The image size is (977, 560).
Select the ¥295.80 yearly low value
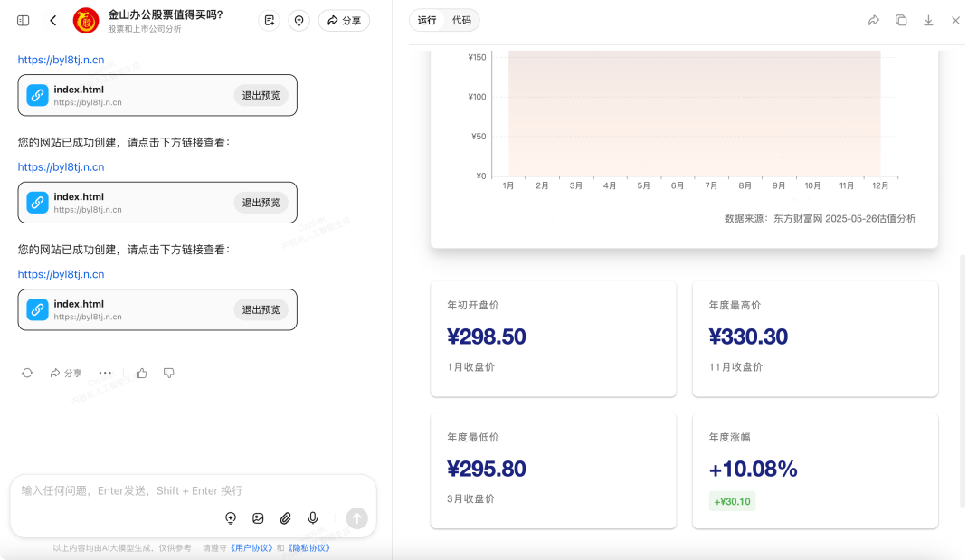pos(487,469)
